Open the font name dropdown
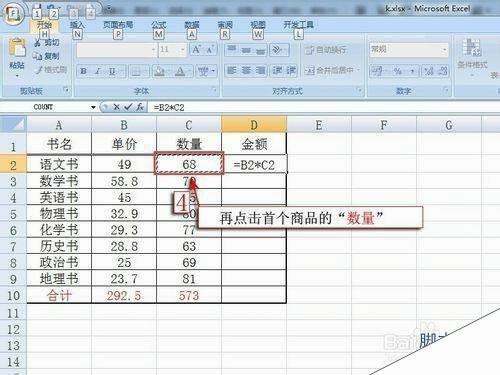The image size is (500, 375). click(x=153, y=50)
